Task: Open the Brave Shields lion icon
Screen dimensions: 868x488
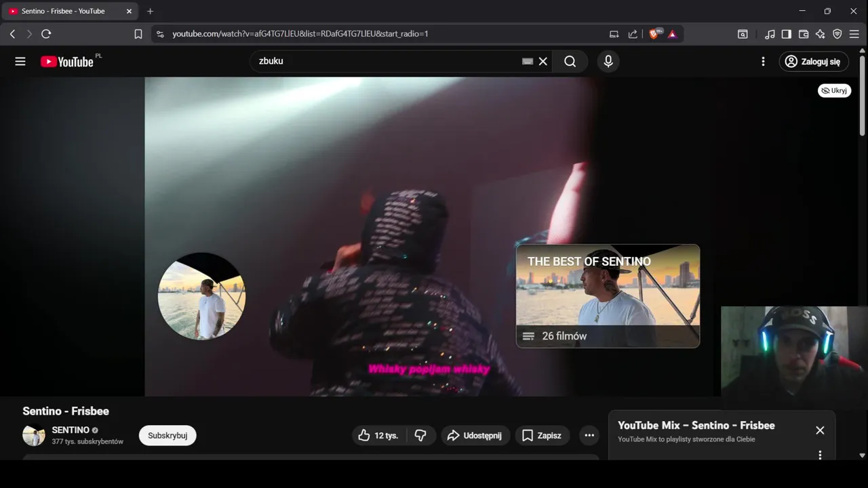Action: pyautogui.click(x=655, y=34)
